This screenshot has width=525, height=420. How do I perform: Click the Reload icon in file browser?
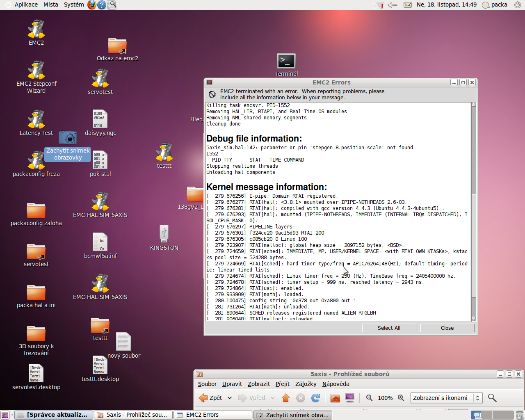click(x=315, y=398)
